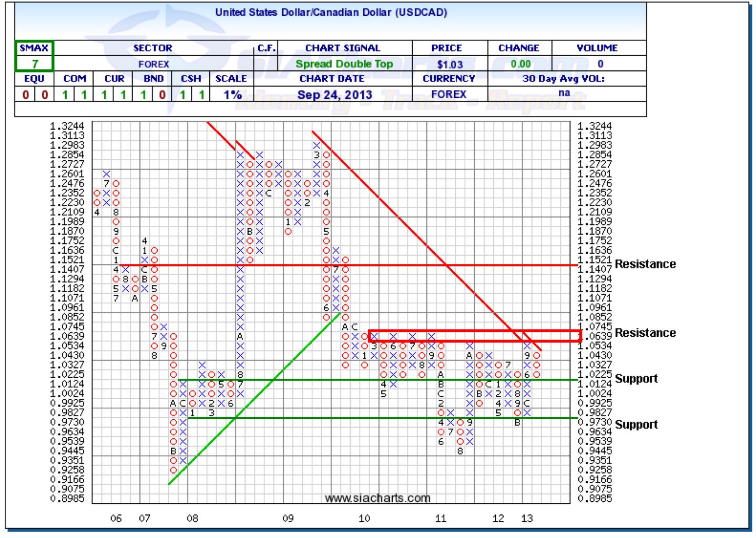Click the upper Resistance label near 1.1521
This screenshot has width=756, height=538.
tap(645, 264)
